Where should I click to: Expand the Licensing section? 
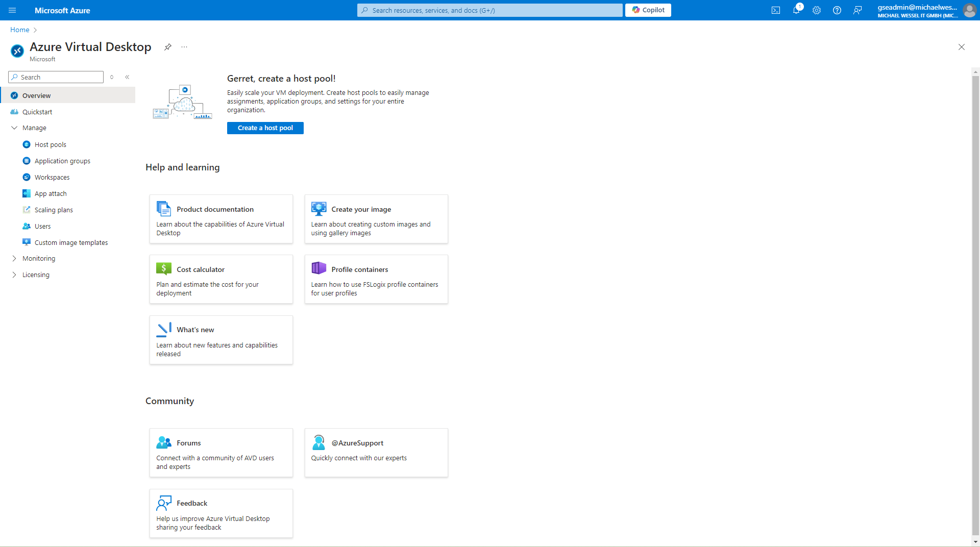(14, 275)
